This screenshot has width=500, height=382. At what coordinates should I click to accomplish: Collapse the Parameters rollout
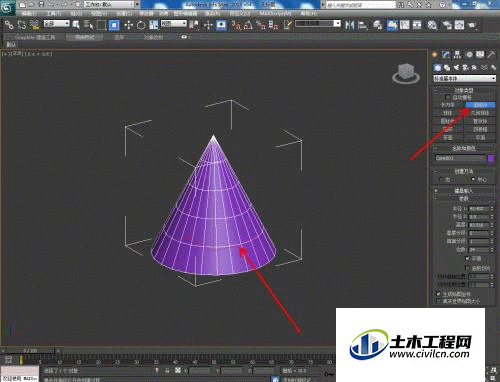464,198
